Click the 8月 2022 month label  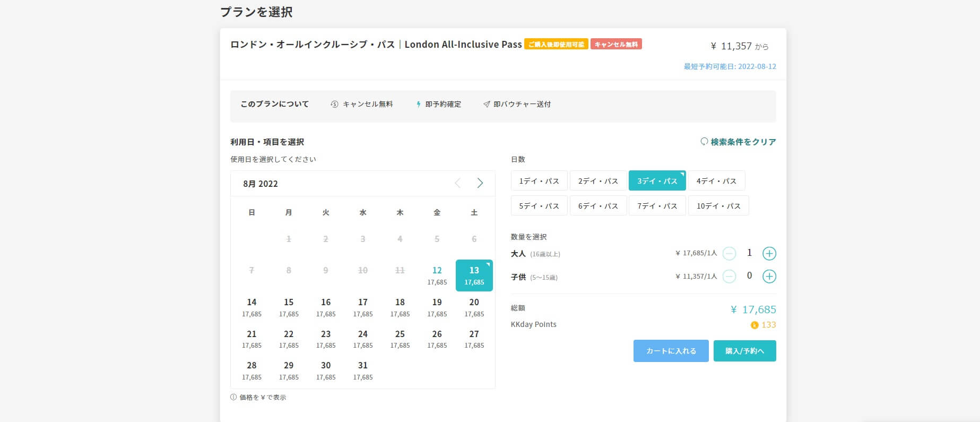tap(261, 184)
